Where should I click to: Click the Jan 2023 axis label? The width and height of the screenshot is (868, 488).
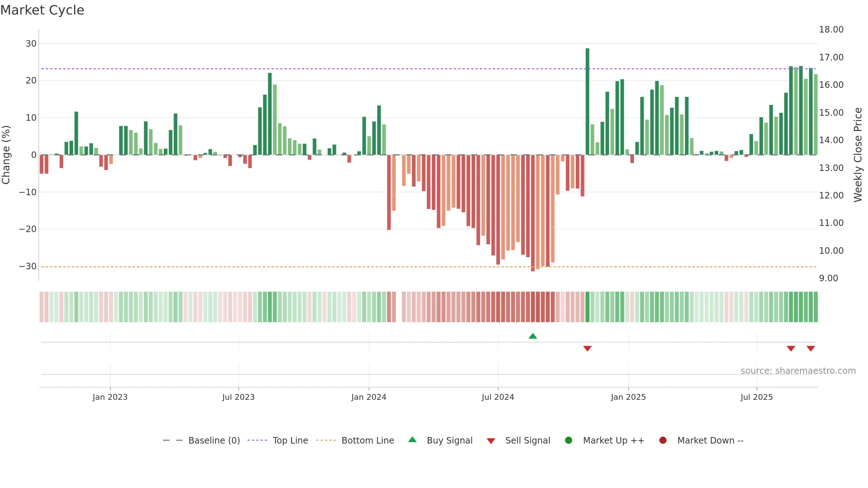(x=110, y=397)
